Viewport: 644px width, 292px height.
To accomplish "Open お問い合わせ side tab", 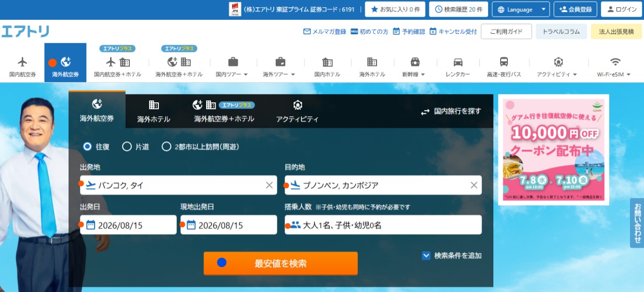I will click(637, 223).
